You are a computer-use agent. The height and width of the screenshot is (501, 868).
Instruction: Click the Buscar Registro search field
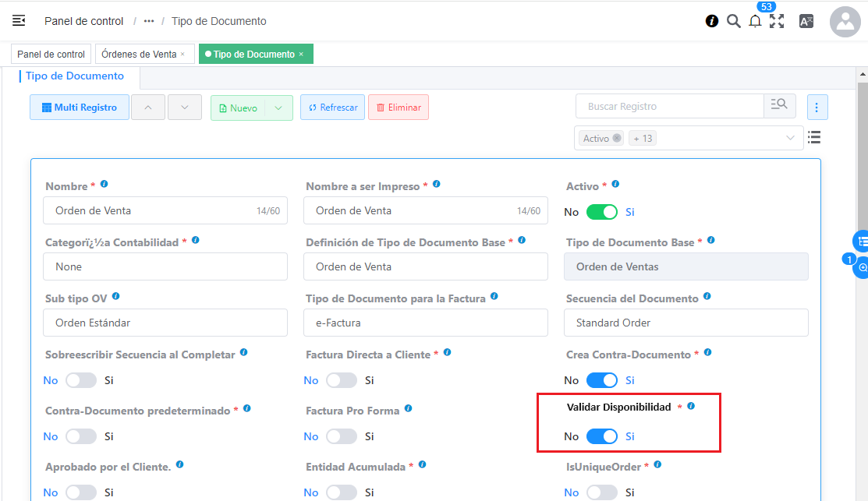[x=669, y=106]
